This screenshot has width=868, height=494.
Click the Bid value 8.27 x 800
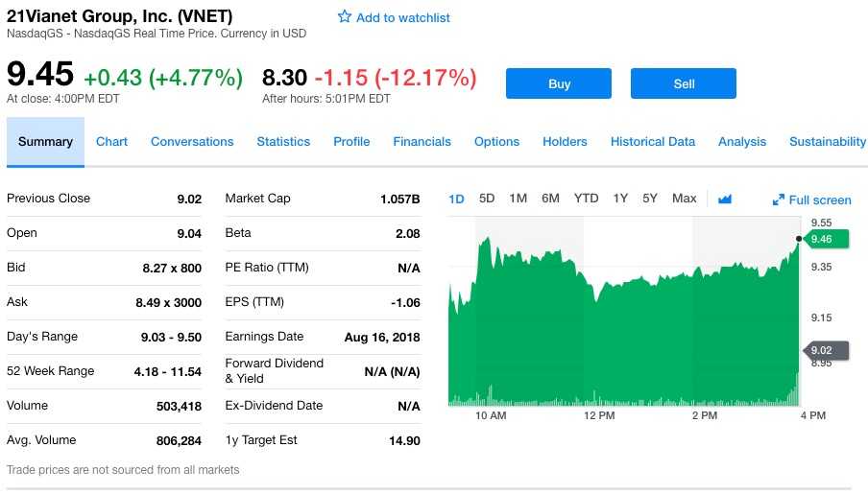[x=172, y=269]
